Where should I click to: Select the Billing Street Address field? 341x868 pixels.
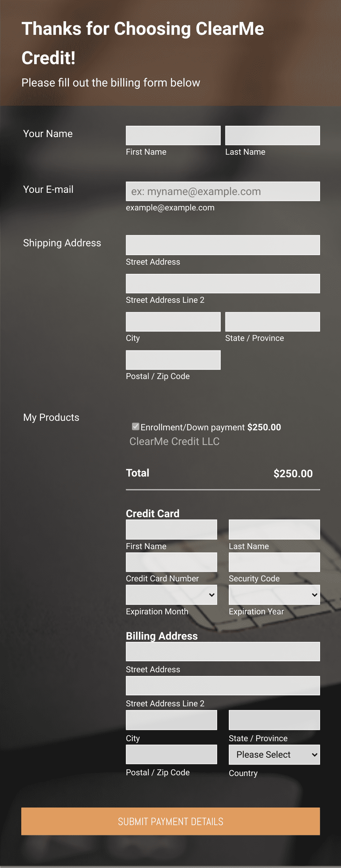pos(223,652)
